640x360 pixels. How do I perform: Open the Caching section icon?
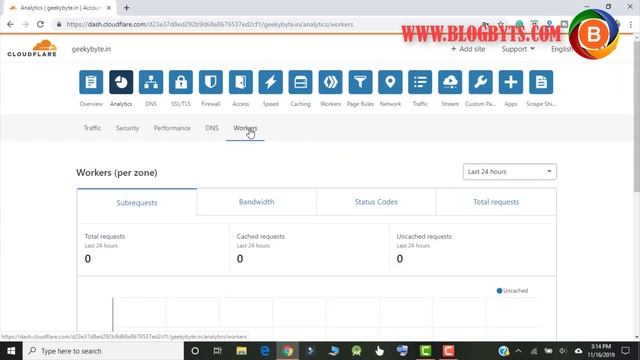(300, 82)
